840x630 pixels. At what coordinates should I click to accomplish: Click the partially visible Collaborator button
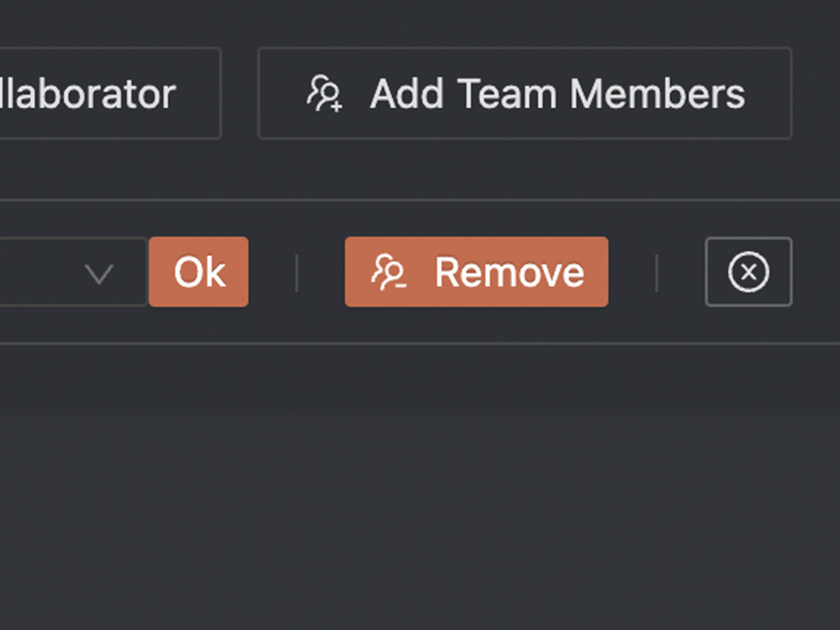[111, 94]
